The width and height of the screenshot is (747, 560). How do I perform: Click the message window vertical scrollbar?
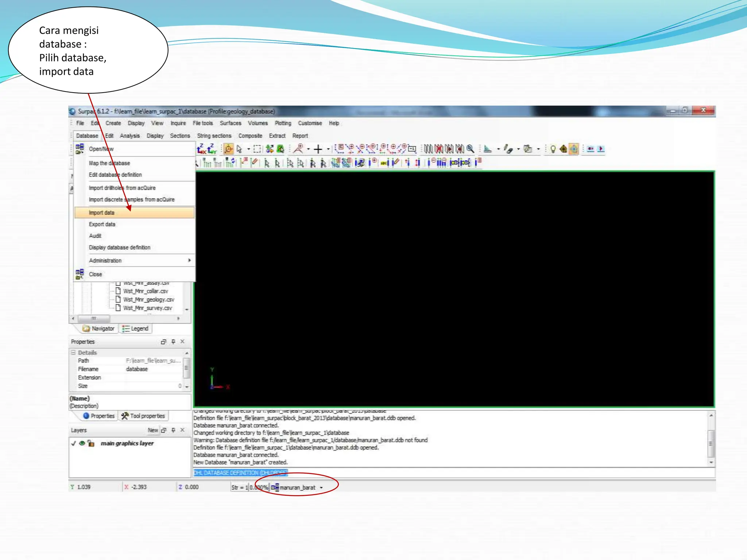tap(711, 443)
